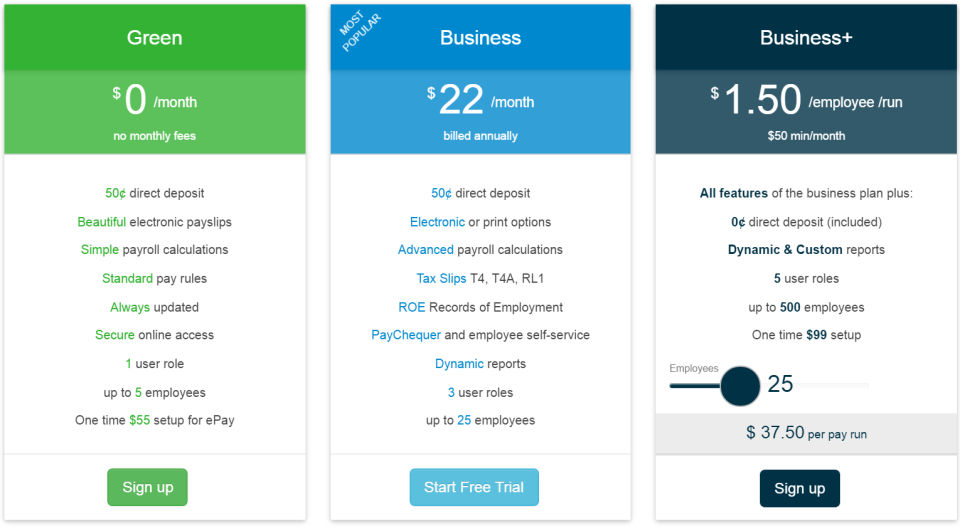The image size is (960, 528).
Task: Click the PayChequer link text
Action: [405, 335]
